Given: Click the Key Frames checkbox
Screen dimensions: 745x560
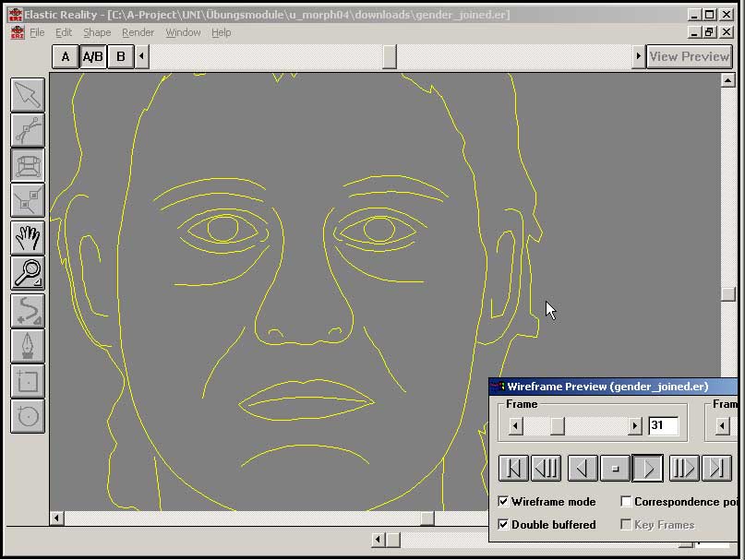Looking at the screenshot, I should [x=626, y=524].
